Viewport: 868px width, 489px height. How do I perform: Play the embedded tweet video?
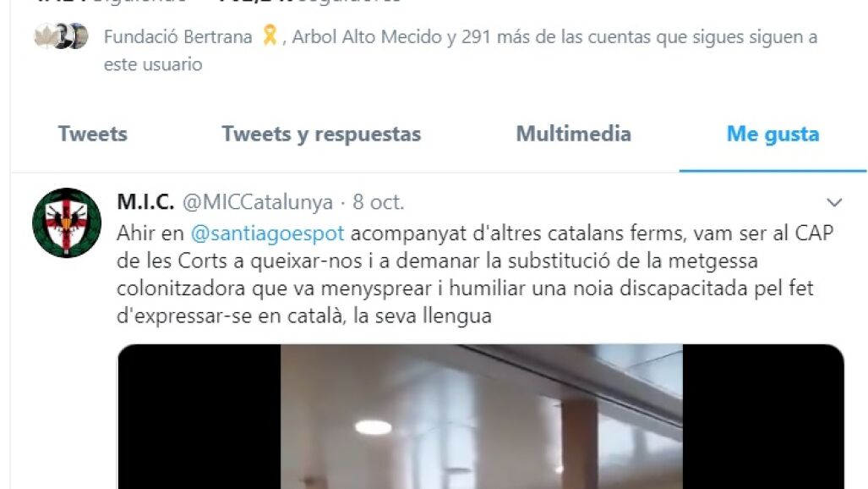[481, 416]
